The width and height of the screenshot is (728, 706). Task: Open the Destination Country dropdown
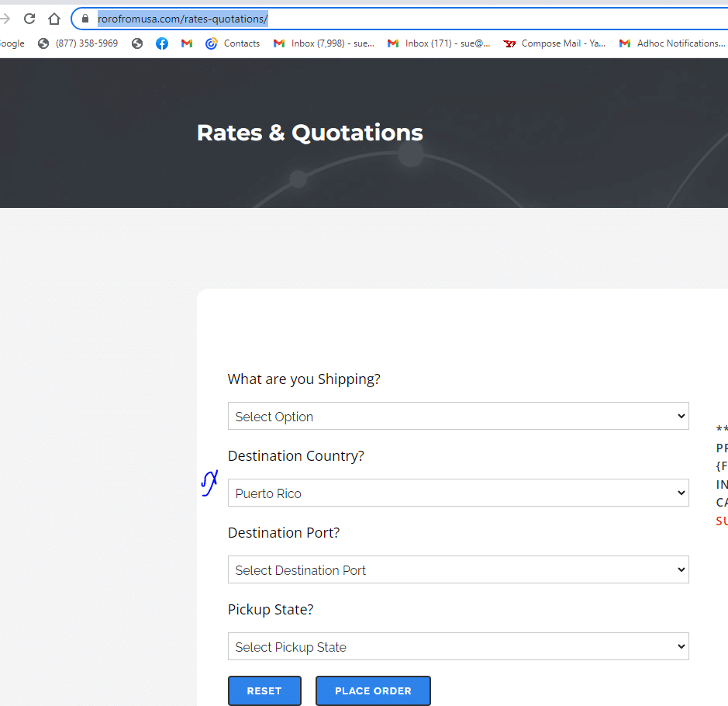point(457,493)
